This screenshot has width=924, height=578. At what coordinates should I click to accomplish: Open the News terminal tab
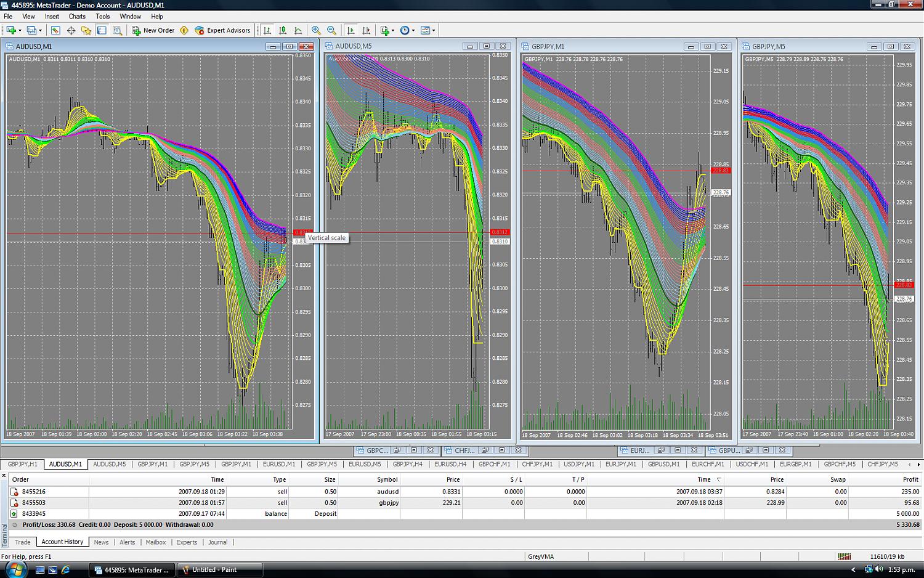coord(101,542)
